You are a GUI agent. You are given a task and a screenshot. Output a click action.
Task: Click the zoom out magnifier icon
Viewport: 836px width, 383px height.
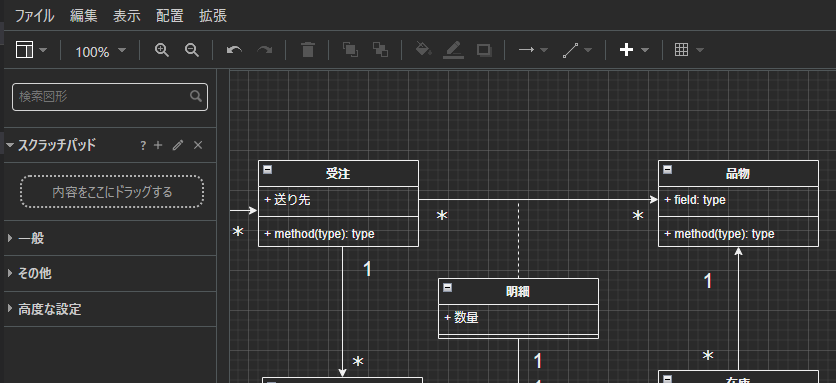click(191, 50)
